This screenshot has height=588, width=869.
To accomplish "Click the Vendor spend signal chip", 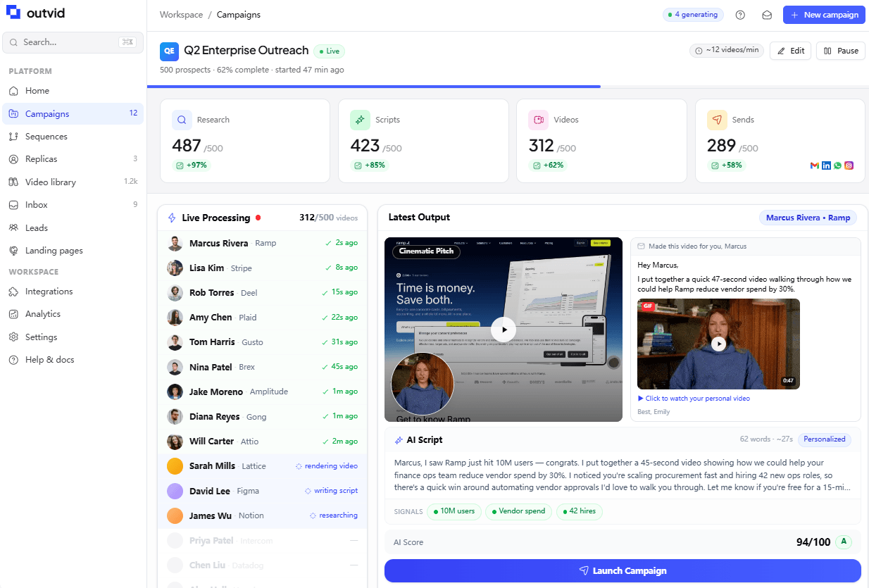I will (518, 511).
